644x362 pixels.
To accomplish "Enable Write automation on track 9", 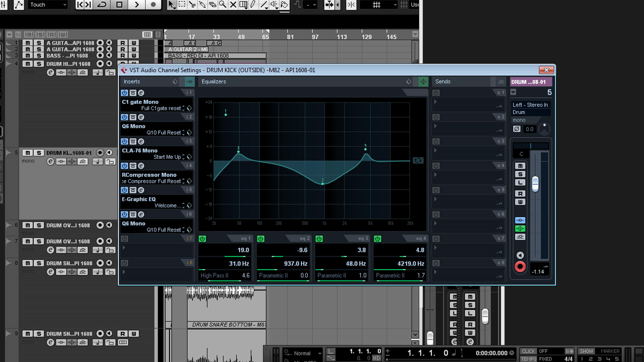I will coord(134,334).
